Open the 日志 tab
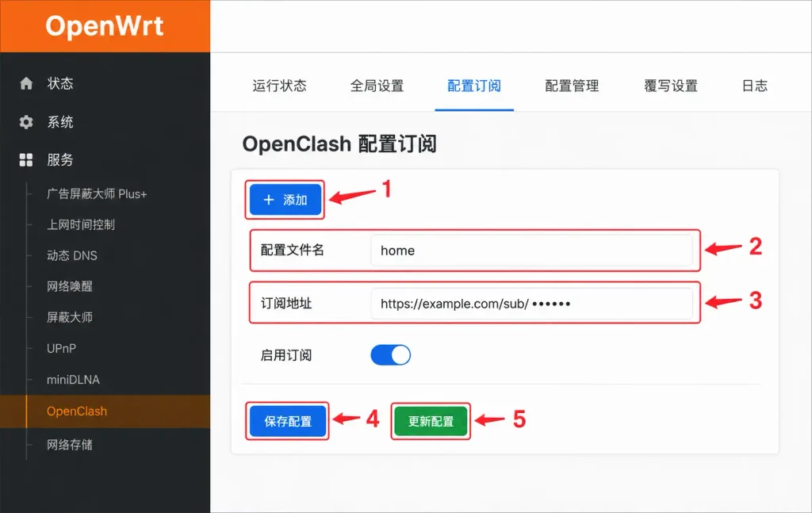This screenshot has height=513, width=812. 755,86
